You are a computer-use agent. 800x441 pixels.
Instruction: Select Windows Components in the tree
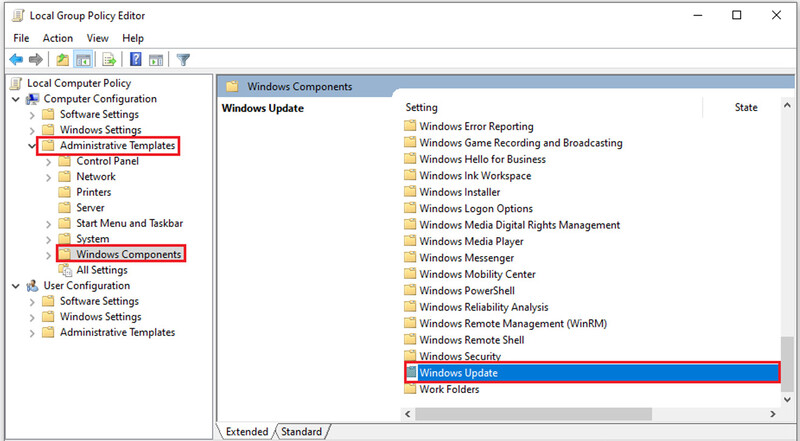point(129,254)
